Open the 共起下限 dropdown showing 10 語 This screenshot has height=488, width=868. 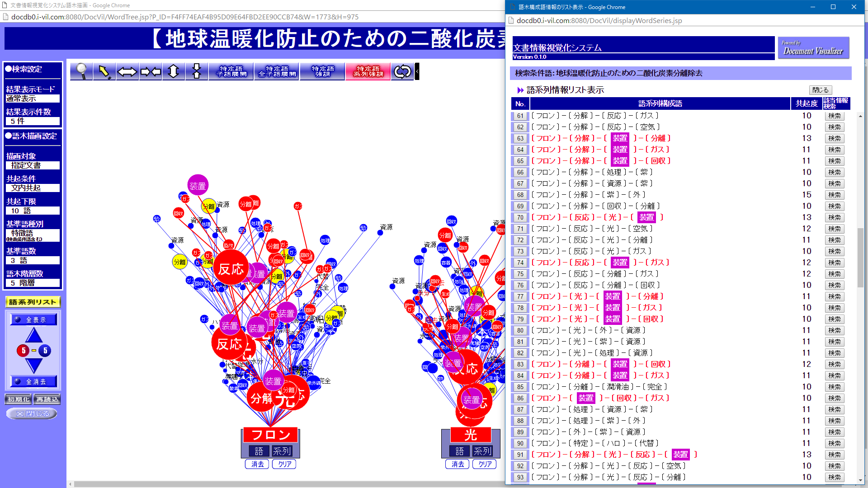click(x=33, y=211)
